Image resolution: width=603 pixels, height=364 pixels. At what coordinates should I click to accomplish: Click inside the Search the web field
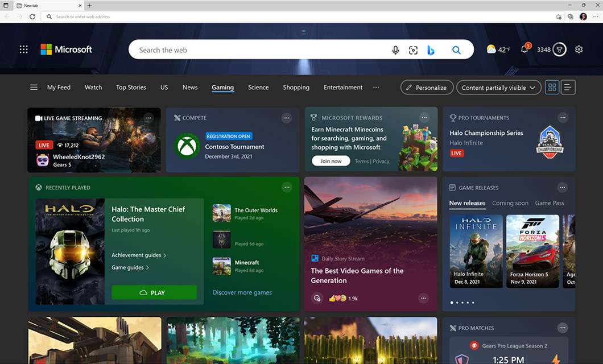[x=256, y=49]
